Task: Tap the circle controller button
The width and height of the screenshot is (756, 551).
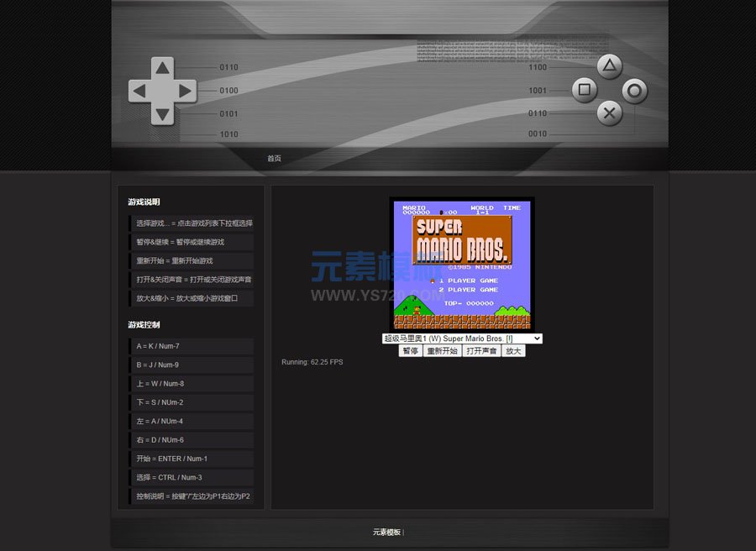Action: [634, 91]
